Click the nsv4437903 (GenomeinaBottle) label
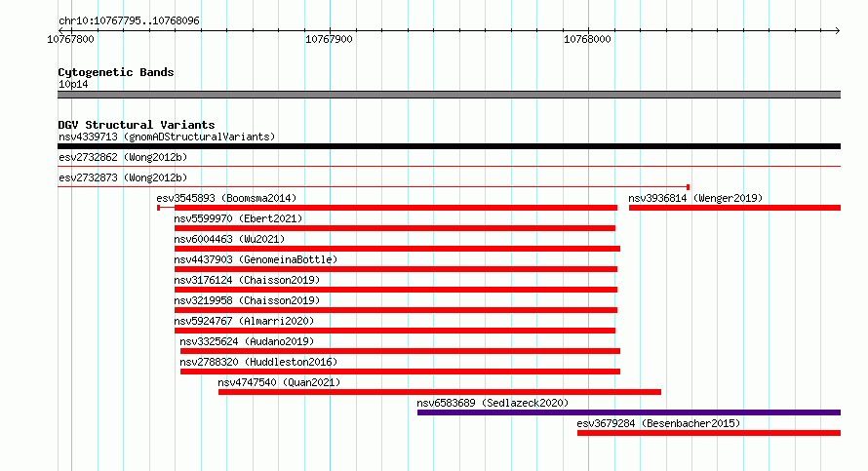Viewport: 868px width, 471px height. pyautogui.click(x=256, y=259)
